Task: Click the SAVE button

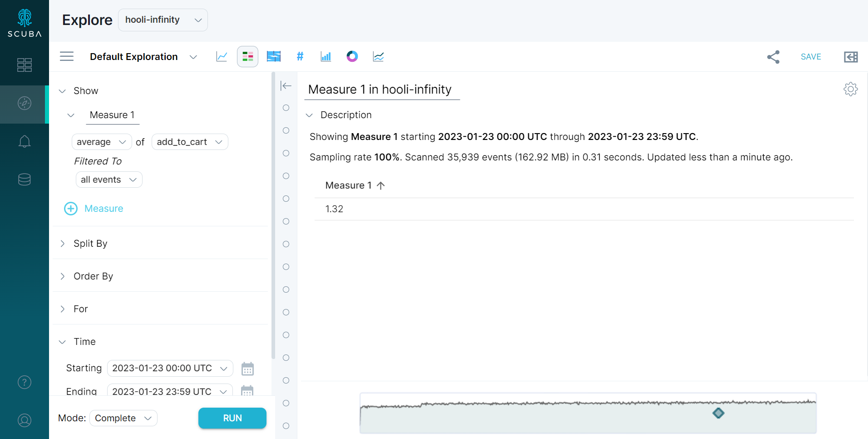Action: (x=811, y=57)
